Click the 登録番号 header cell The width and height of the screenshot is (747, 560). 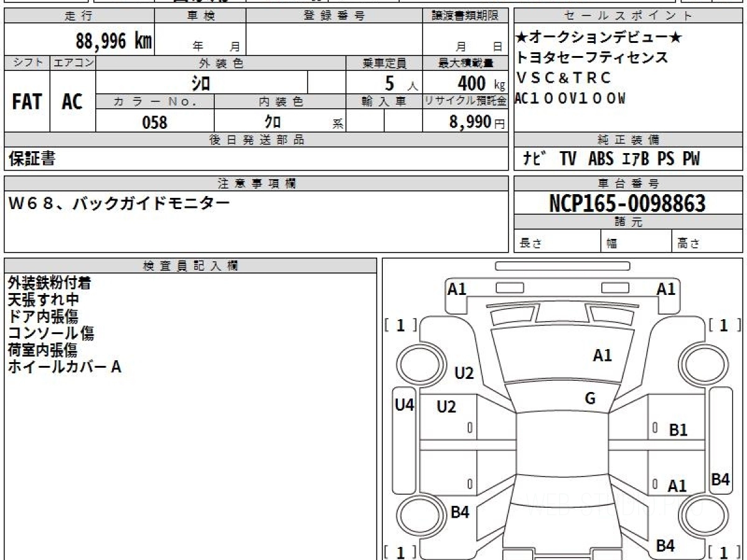pyautogui.click(x=334, y=16)
